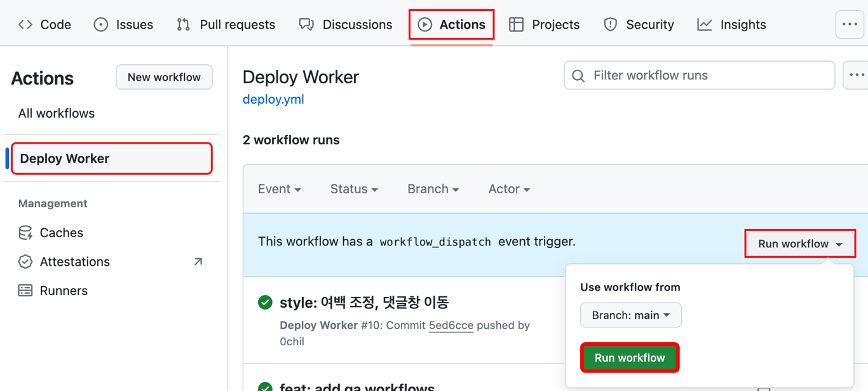Click the Caches database icon
Screen dimensions: 868x391
(25, 233)
